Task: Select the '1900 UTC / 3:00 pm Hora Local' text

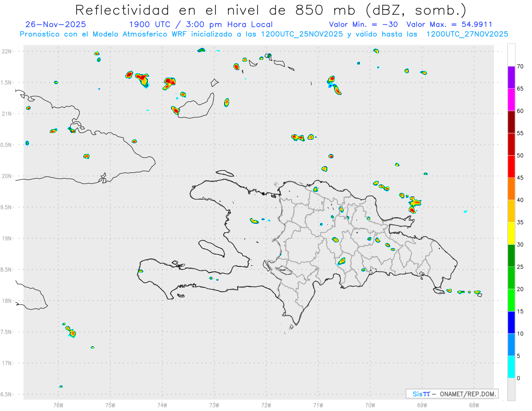Action: click(x=201, y=24)
